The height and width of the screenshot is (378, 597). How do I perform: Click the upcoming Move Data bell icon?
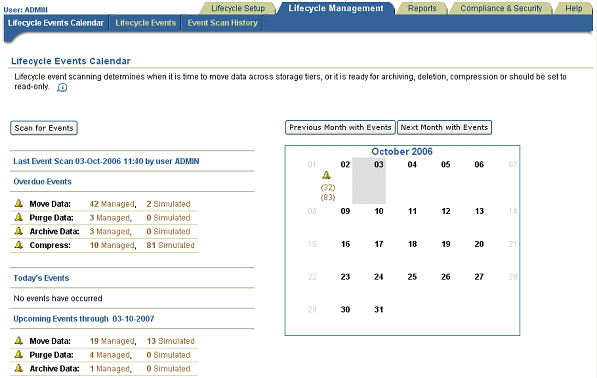19,340
